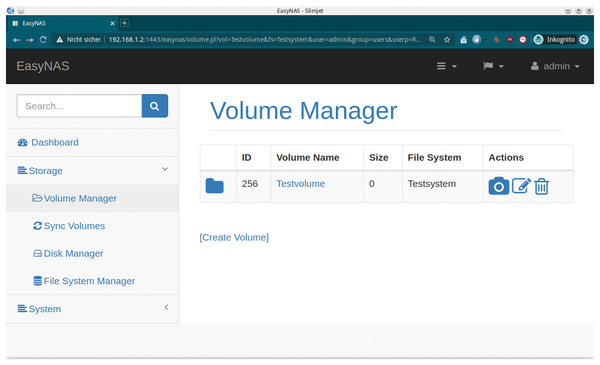This screenshot has height=365, width=600.
Task: Expand the System sidebar section
Action: click(x=92, y=309)
